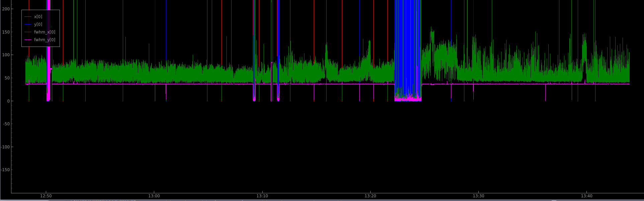Click the 0 label on the y-axis
The width and height of the screenshot is (644, 201).
coord(8,101)
